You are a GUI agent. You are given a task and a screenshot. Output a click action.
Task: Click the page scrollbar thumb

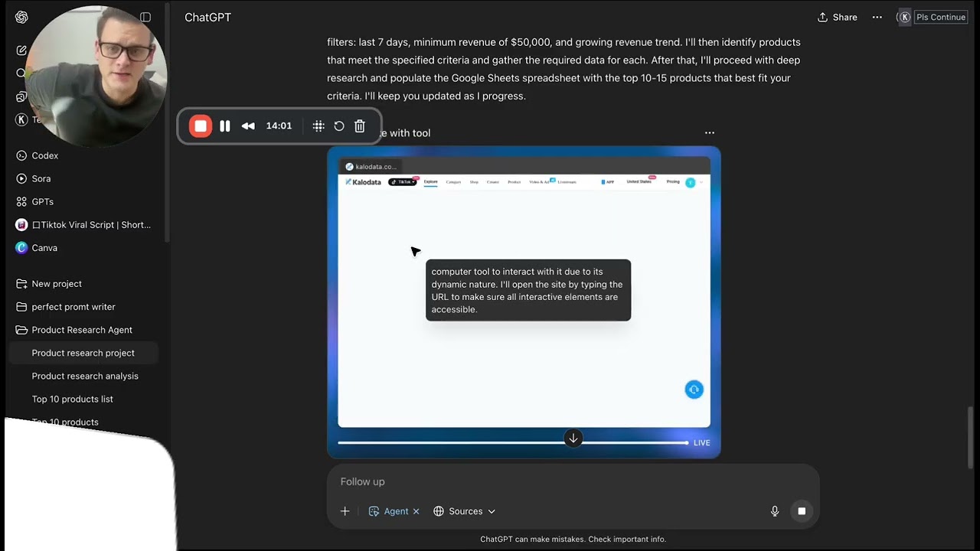pyautogui.click(x=972, y=438)
